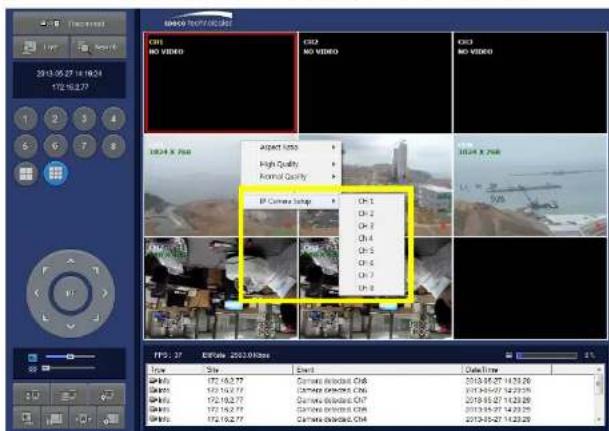Switch to Live view mode
This screenshot has height=431, width=609.
pyautogui.click(x=41, y=47)
